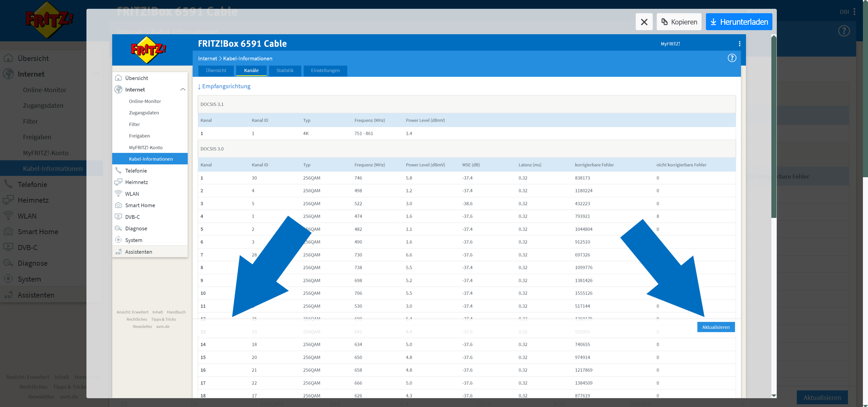Open the three-dot menu next to MyFRITZ!
The height and width of the screenshot is (407, 868).
739,44
